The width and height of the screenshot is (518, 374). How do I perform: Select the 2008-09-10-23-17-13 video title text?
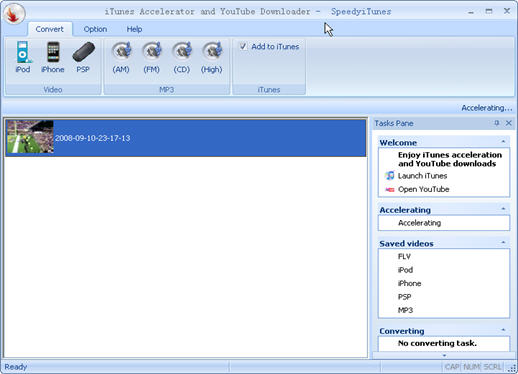click(x=92, y=138)
